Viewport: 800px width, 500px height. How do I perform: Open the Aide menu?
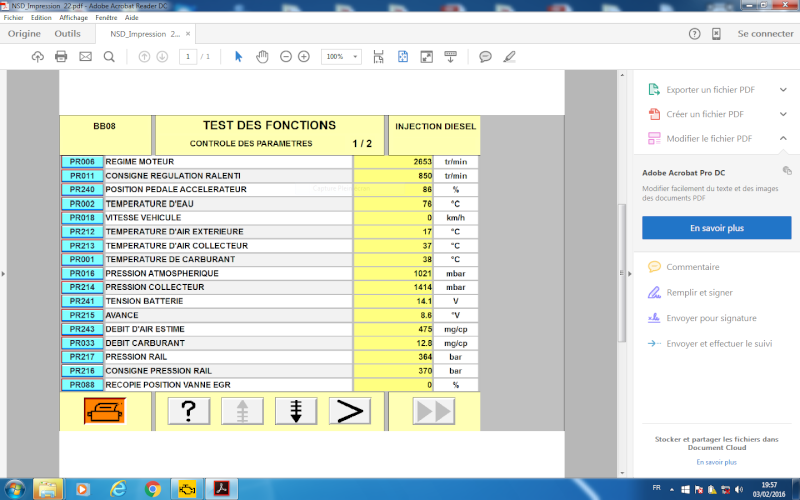tap(132, 17)
